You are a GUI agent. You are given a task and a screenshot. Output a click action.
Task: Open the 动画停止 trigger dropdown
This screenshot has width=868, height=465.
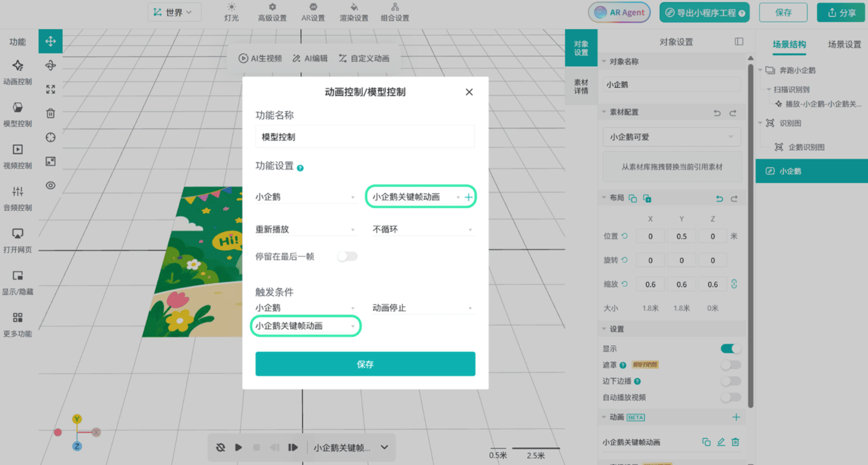click(423, 308)
